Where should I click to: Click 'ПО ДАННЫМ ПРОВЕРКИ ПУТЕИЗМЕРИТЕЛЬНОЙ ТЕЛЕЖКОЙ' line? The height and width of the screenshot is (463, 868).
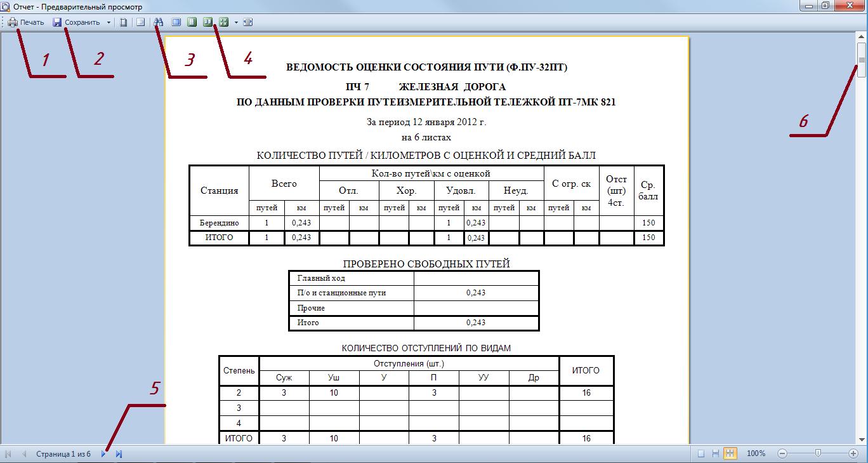pyautogui.click(x=426, y=101)
